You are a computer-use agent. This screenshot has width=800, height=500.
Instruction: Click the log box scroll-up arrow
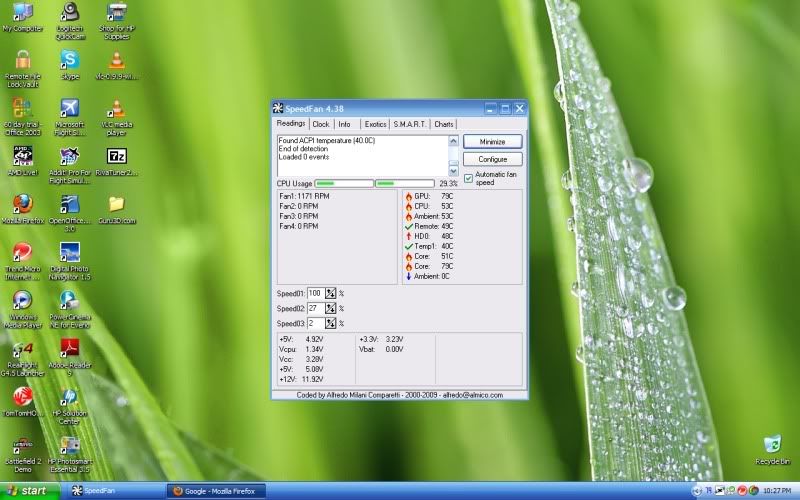click(x=453, y=141)
